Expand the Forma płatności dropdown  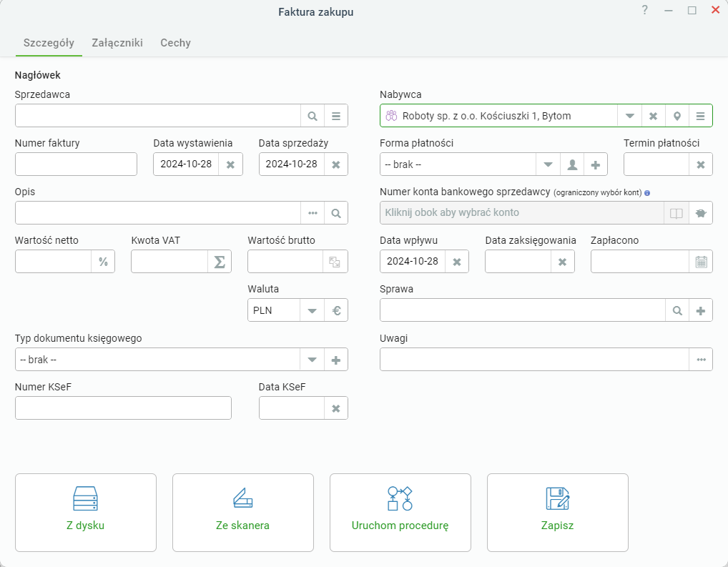click(549, 164)
